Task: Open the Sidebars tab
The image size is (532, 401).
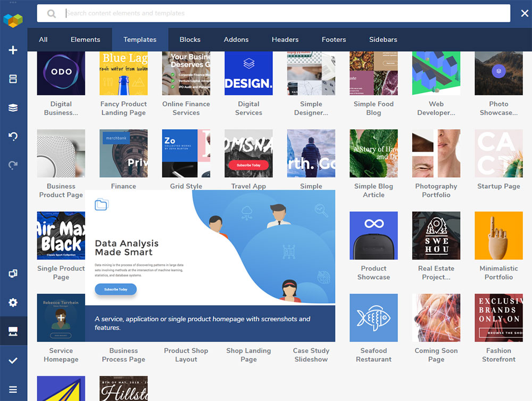Action: pos(383,39)
